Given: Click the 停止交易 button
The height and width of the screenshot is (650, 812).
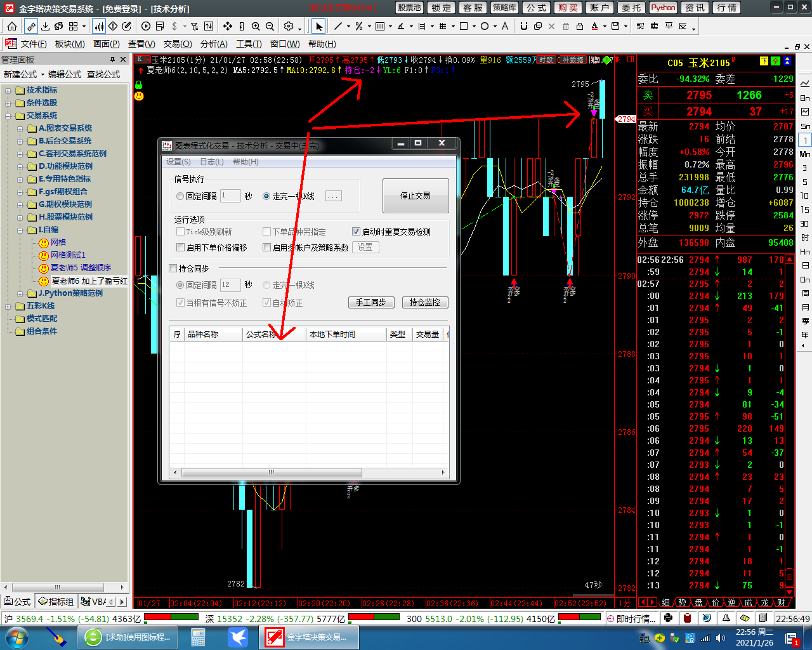Looking at the screenshot, I should tap(416, 196).
